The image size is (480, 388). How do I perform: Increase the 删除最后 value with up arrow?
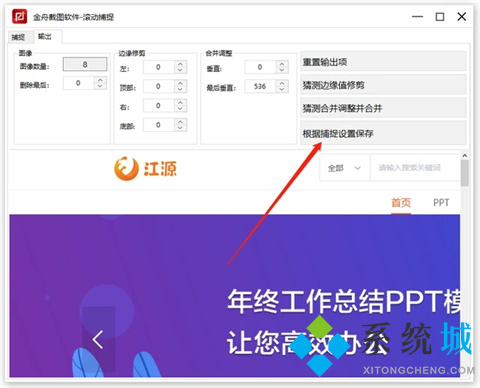click(x=100, y=80)
